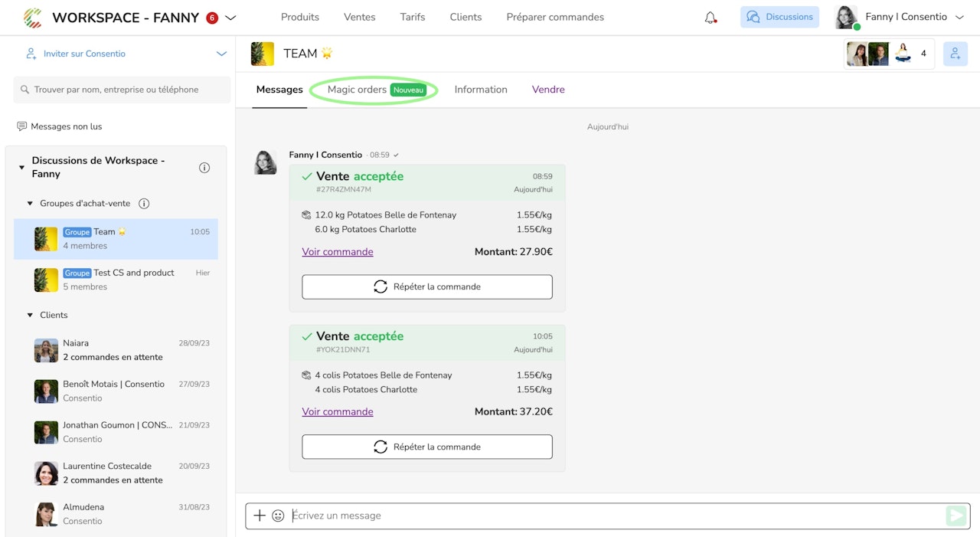Screen dimensions: 980x537
Task: Switch to the Messages tab
Action: pyautogui.click(x=279, y=90)
